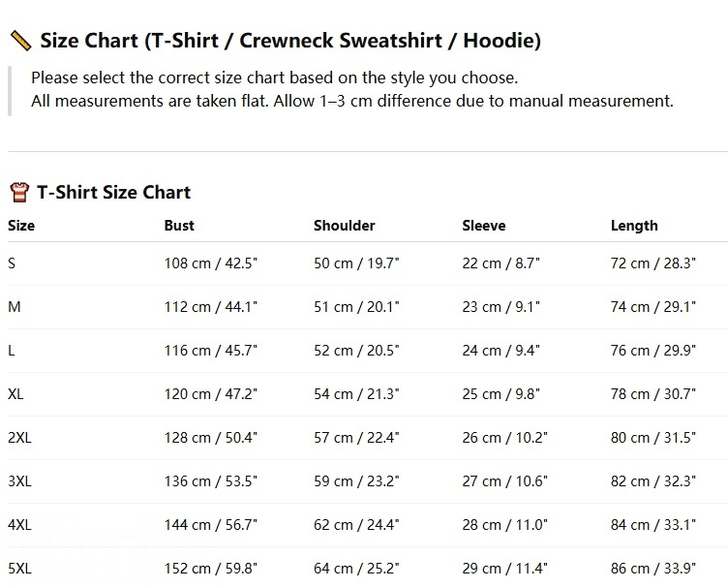This screenshot has width=728, height=588.
Task: Select the T-Shirt Size Chart section title
Action: click(113, 192)
